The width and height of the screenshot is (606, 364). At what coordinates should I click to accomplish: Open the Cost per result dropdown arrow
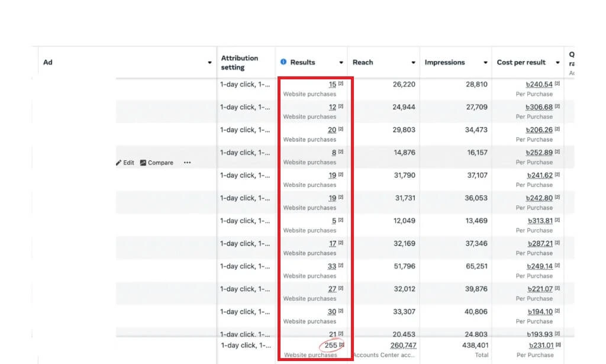557,63
